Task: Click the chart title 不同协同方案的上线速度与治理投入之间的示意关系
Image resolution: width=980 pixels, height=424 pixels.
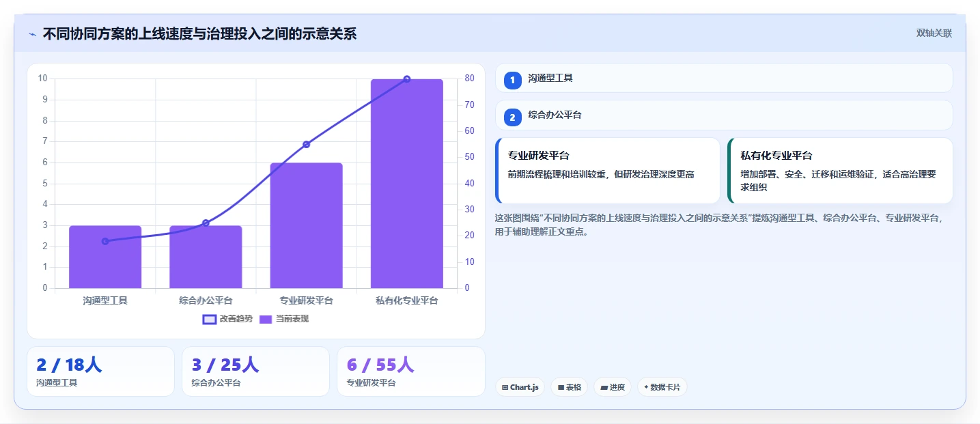Action: pos(199,33)
